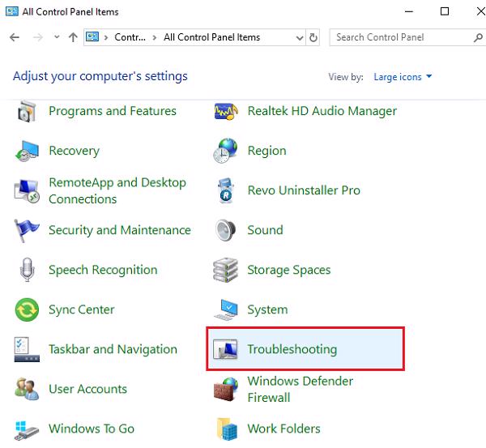Click the window title bar Control Panel icon
Image resolution: width=486 pixels, height=448 pixels.
pyautogui.click(x=12, y=12)
